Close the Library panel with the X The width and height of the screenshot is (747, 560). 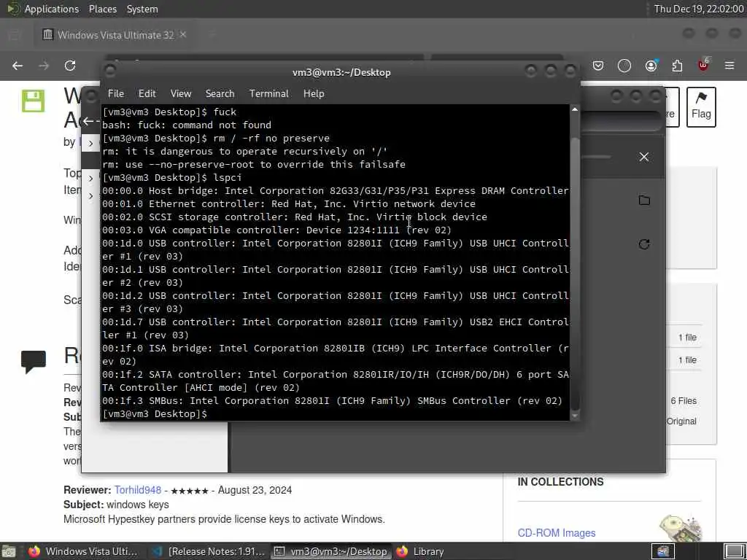644,157
